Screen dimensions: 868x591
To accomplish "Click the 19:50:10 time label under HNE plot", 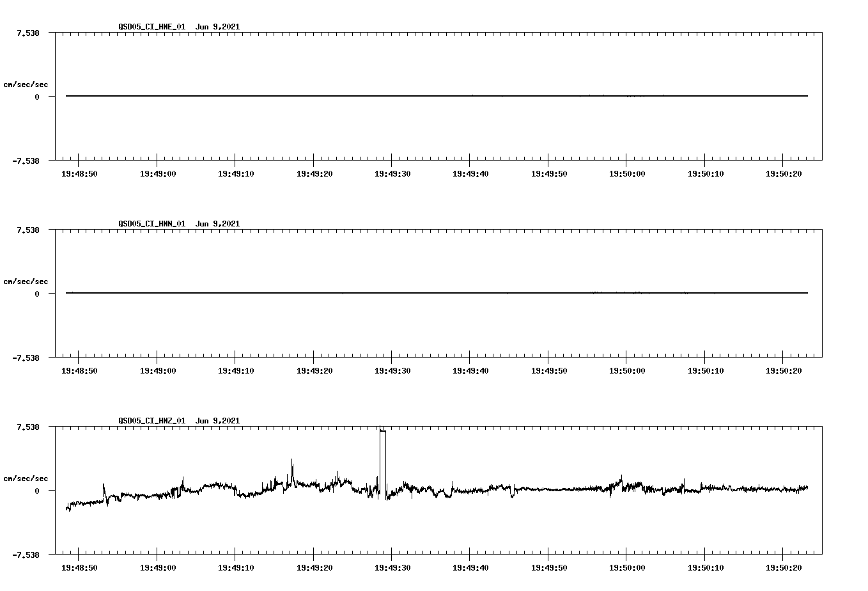I will 706,174.
